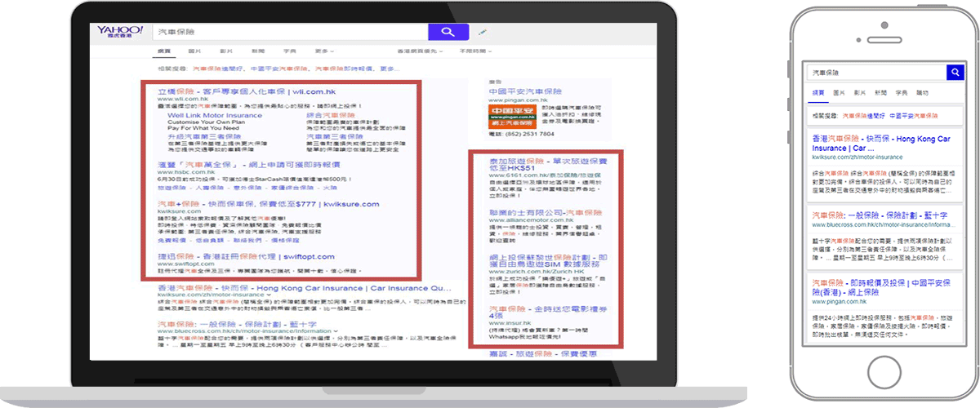Image resolution: width=980 pixels, height=408 pixels.
Task: Select the 網頁 tab on the phone
Action: pos(818,94)
